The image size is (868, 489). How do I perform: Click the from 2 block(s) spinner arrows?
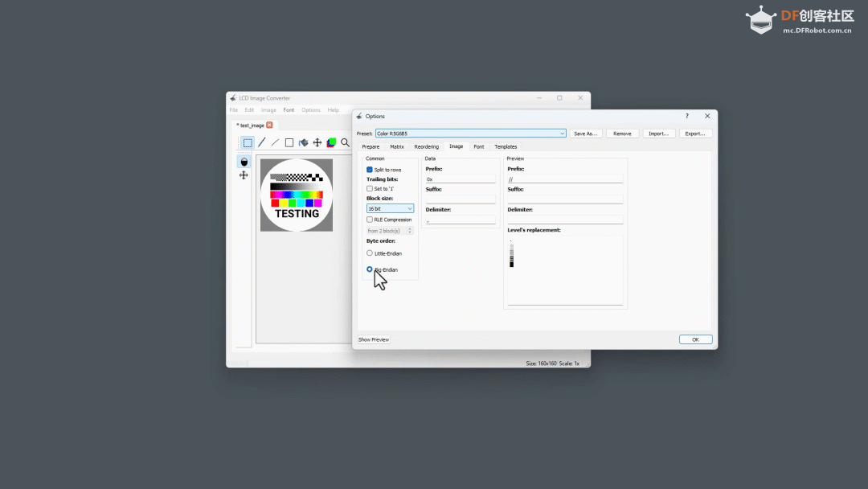(x=410, y=231)
